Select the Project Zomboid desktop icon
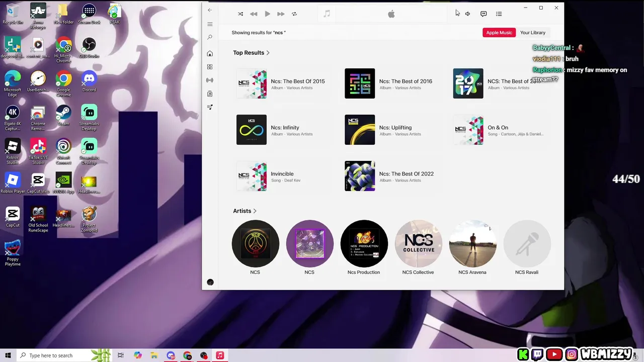Screen dimensions: 644x362 [x=89, y=219]
